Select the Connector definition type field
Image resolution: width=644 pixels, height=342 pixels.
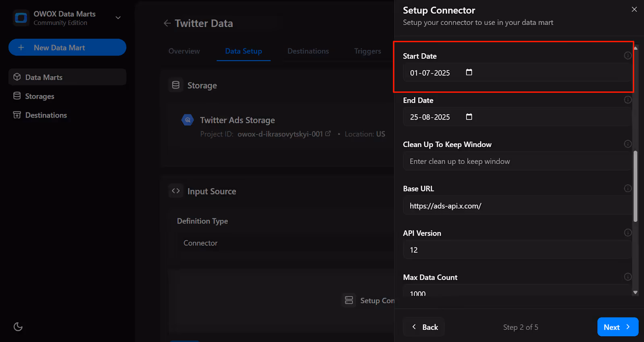[x=285, y=243]
